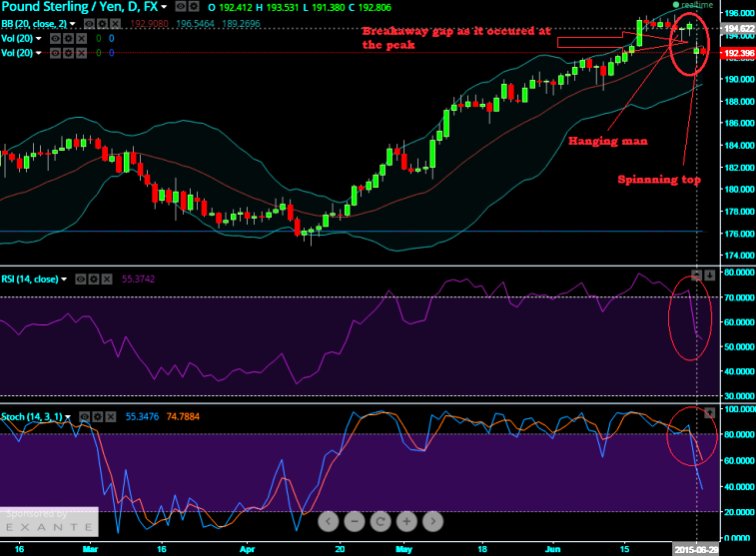Click the close price value 192.806
This screenshot has width=756, height=556.
(376, 7)
